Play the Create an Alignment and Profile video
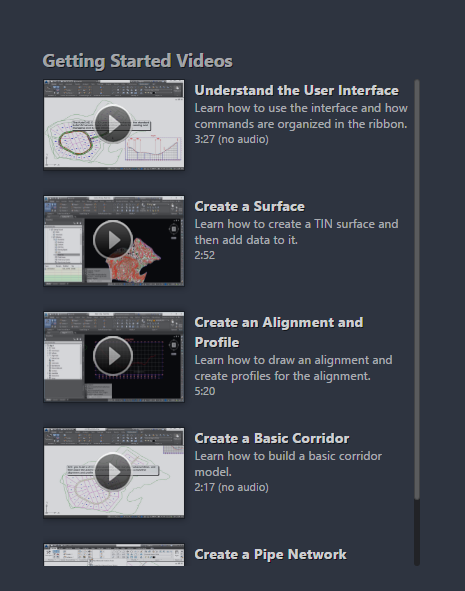 (x=113, y=356)
